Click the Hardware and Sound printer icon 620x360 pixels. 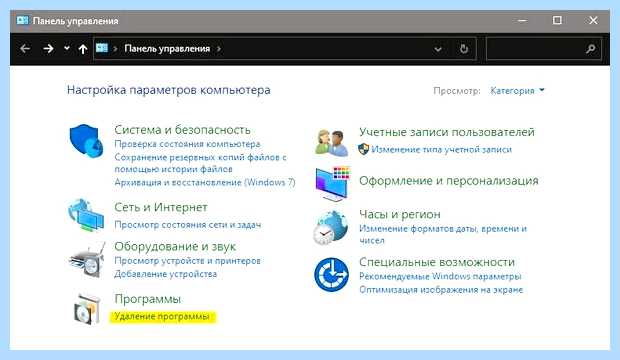87,260
